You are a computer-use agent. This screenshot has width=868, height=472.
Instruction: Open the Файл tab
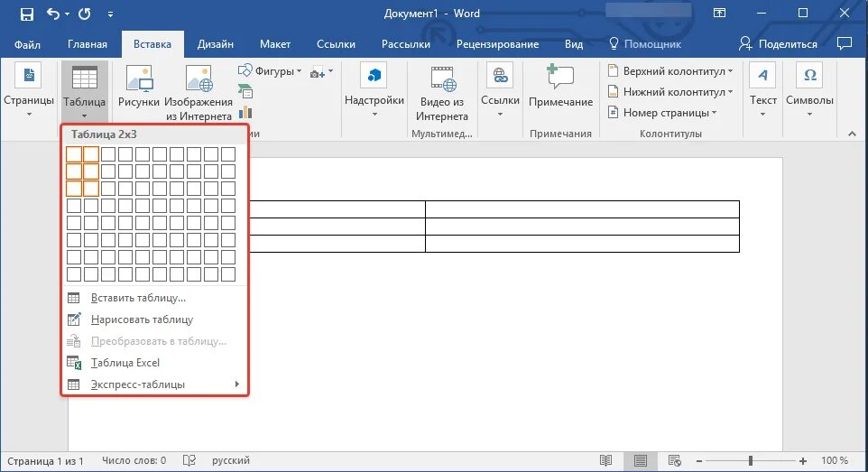click(27, 44)
